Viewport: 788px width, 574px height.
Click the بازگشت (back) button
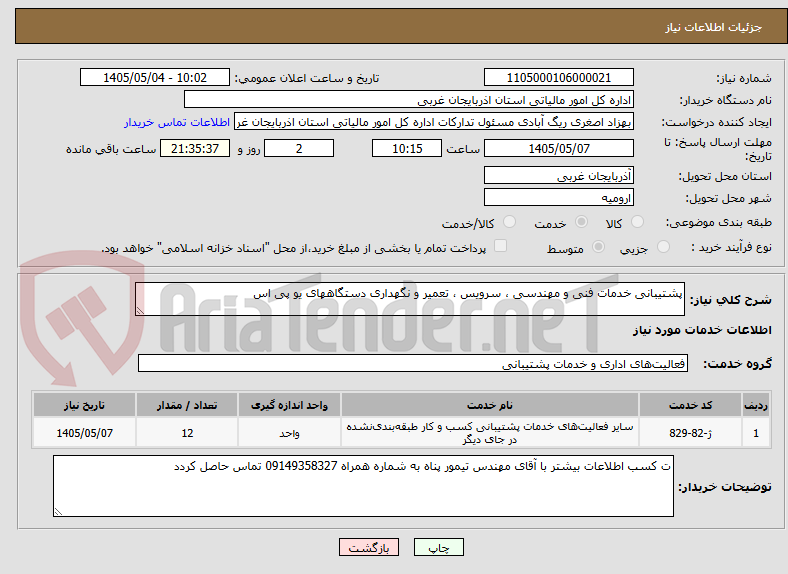369,547
